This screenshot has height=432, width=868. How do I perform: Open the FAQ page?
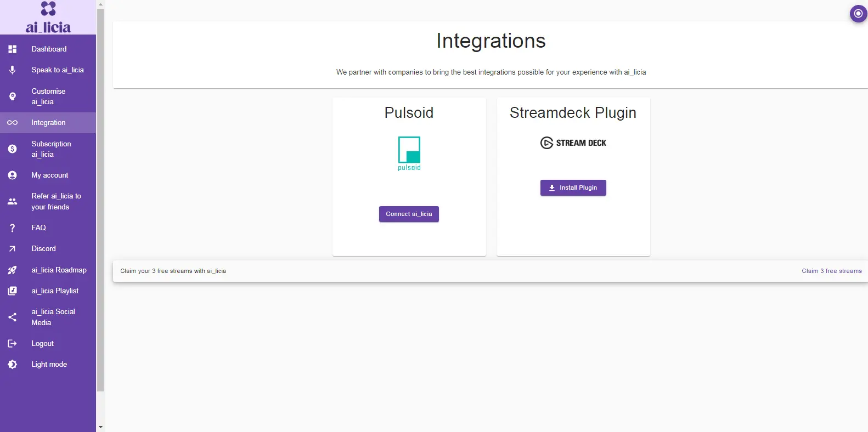pyautogui.click(x=48, y=228)
